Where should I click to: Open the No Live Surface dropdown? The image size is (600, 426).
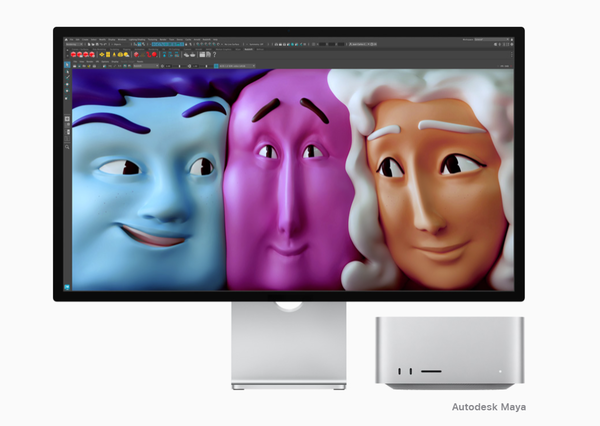pyautogui.click(x=233, y=44)
